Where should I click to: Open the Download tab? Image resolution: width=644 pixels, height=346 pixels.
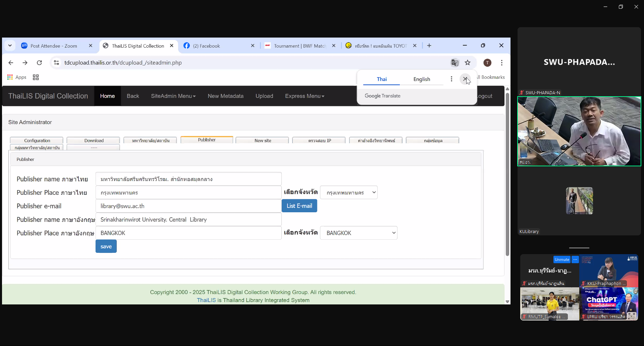coord(94,140)
